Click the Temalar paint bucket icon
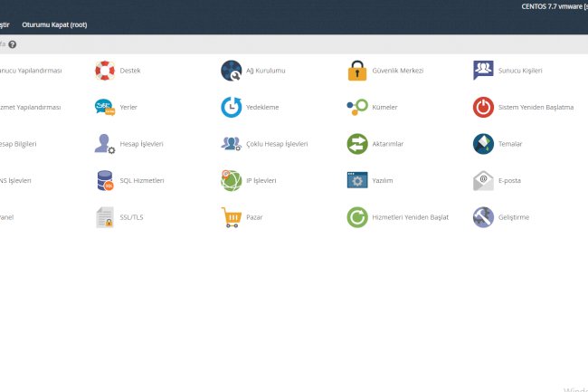This screenshot has width=588, height=392. coord(483,144)
